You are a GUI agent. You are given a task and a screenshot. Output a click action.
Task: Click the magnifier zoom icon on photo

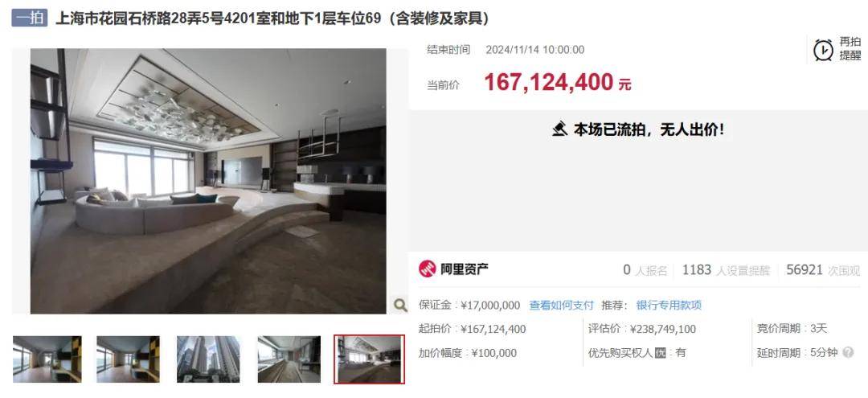[400, 305]
